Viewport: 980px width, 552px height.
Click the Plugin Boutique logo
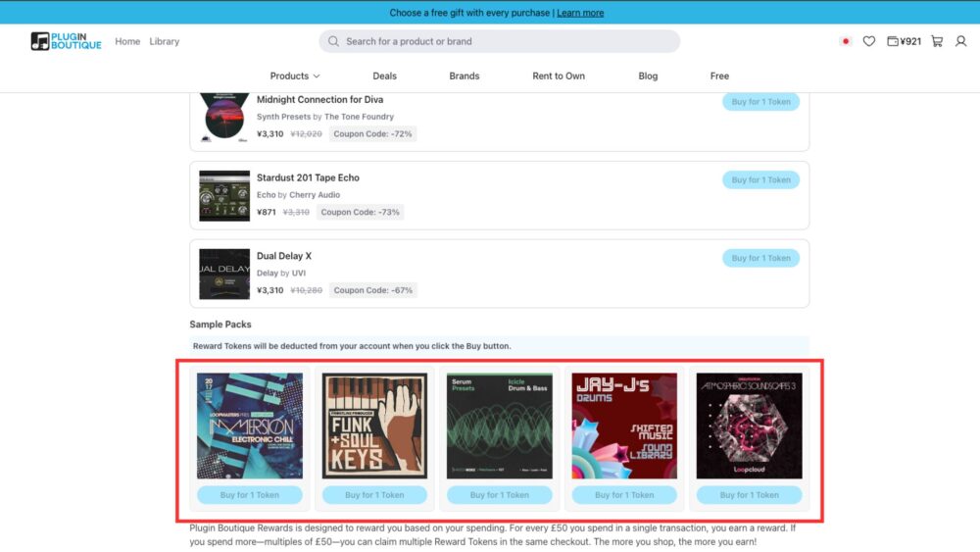pos(67,41)
